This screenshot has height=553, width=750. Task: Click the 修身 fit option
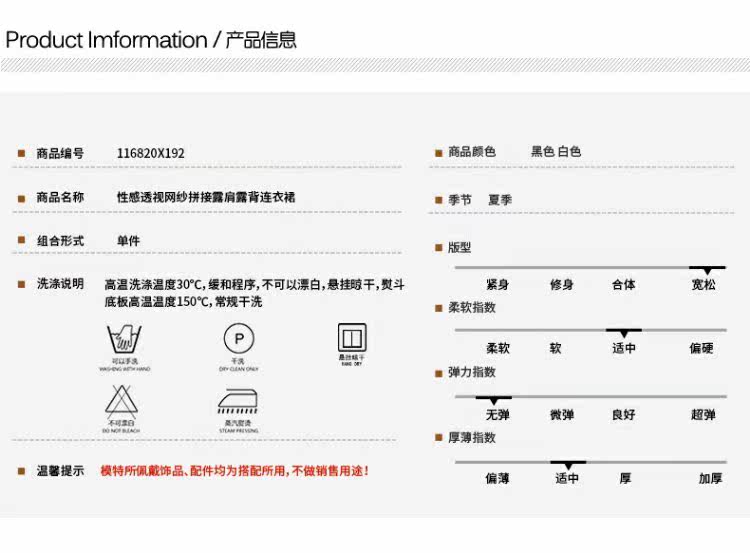[562, 285]
